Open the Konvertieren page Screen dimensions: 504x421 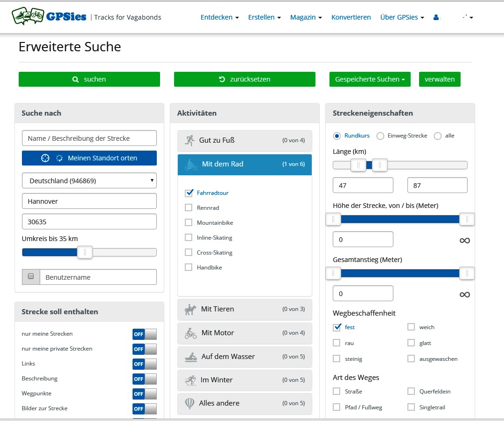coord(351,17)
